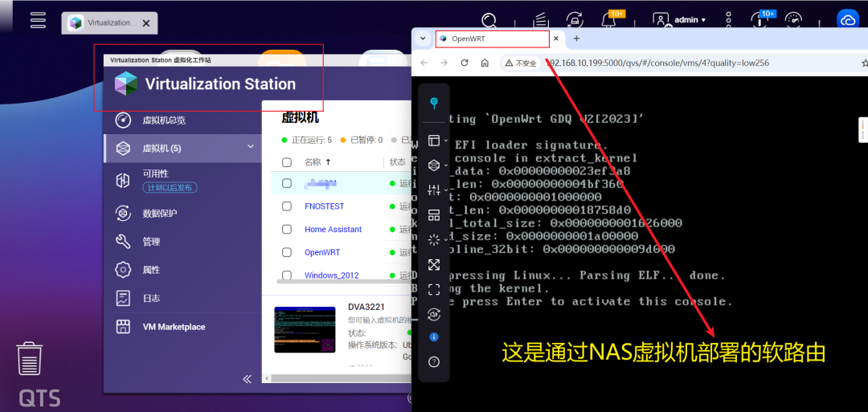
Task: Tick the checkbox of the blurred-name VM row
Action: point(287,183)
